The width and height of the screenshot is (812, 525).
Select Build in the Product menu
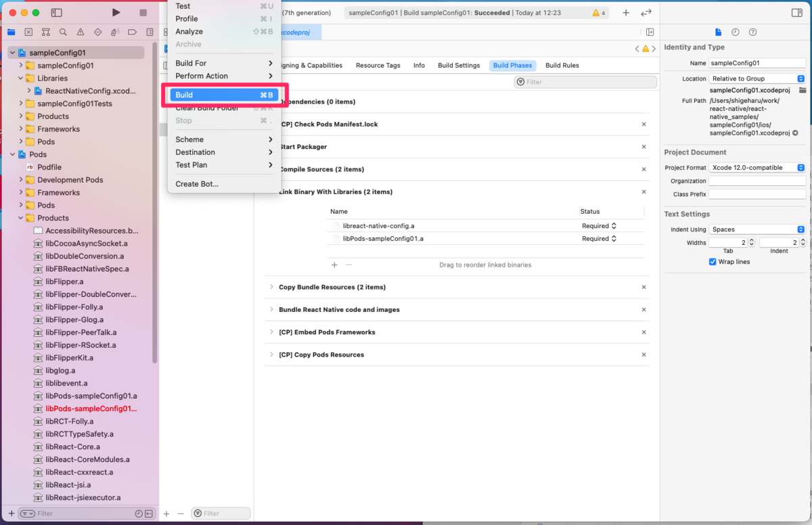click(224, 95)
